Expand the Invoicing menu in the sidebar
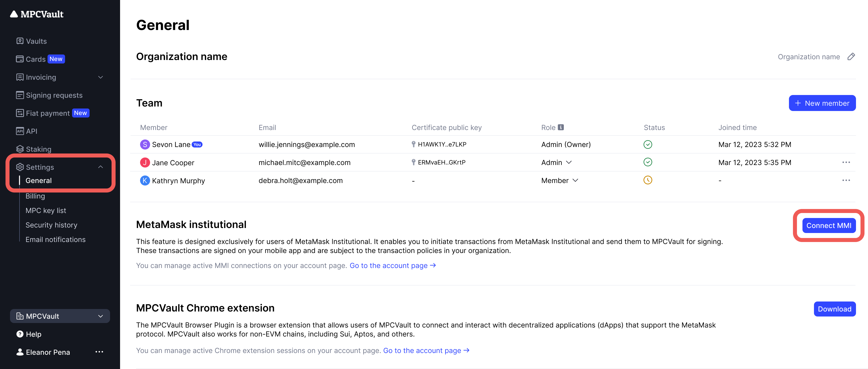This screenshot has width=868, height=369. coord(100,77)
